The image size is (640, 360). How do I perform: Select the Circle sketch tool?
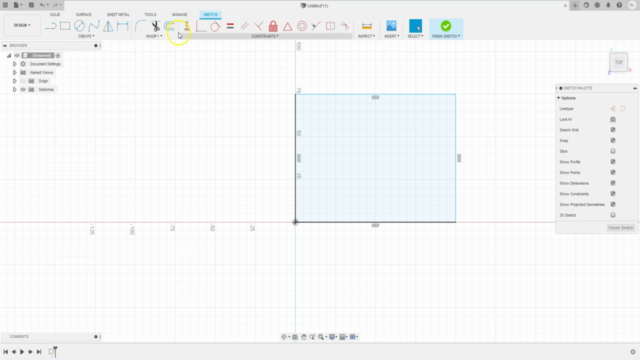(x=79, y=26)
